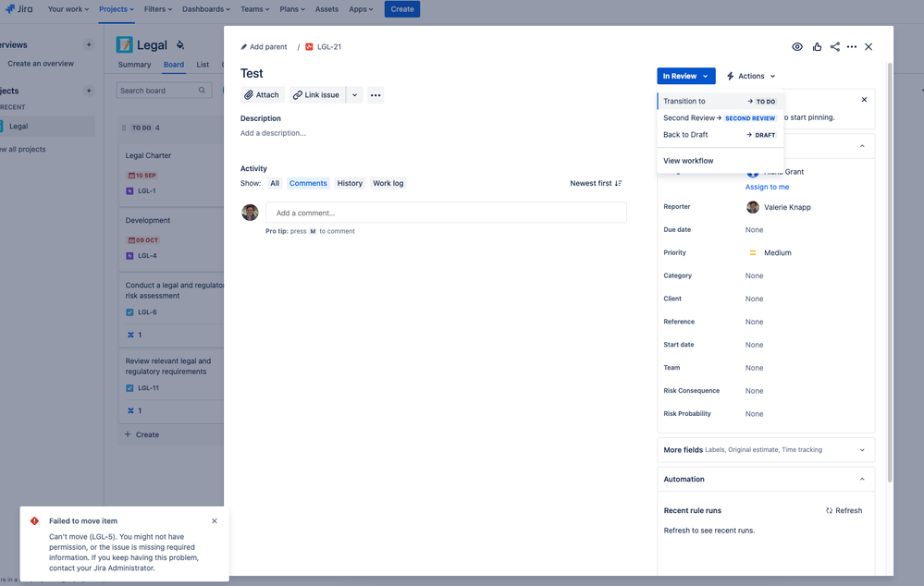Screen dimensions: 924x586
Task: Open Filters menu
Action: [158, 9]
